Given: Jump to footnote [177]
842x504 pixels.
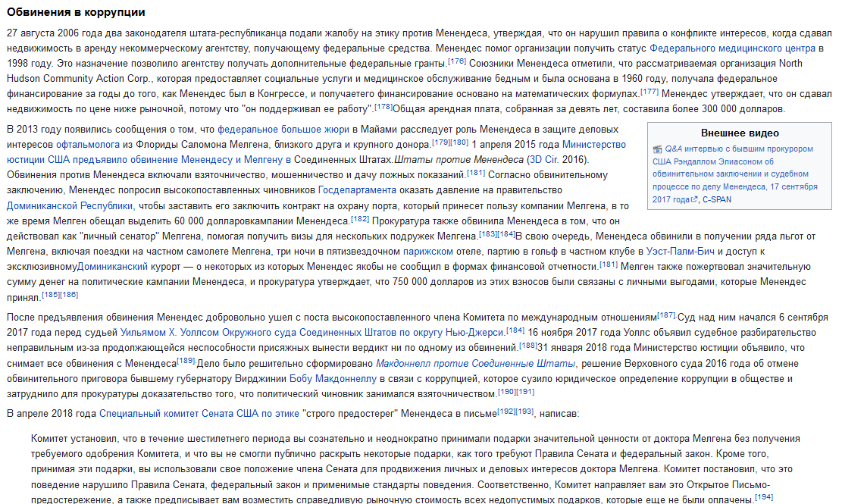Looking at the screenshot, I should click(x=649, y=91).
